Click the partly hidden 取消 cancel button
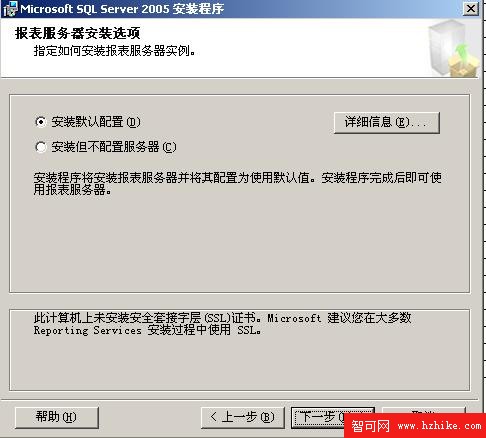 tap(423, 410)
